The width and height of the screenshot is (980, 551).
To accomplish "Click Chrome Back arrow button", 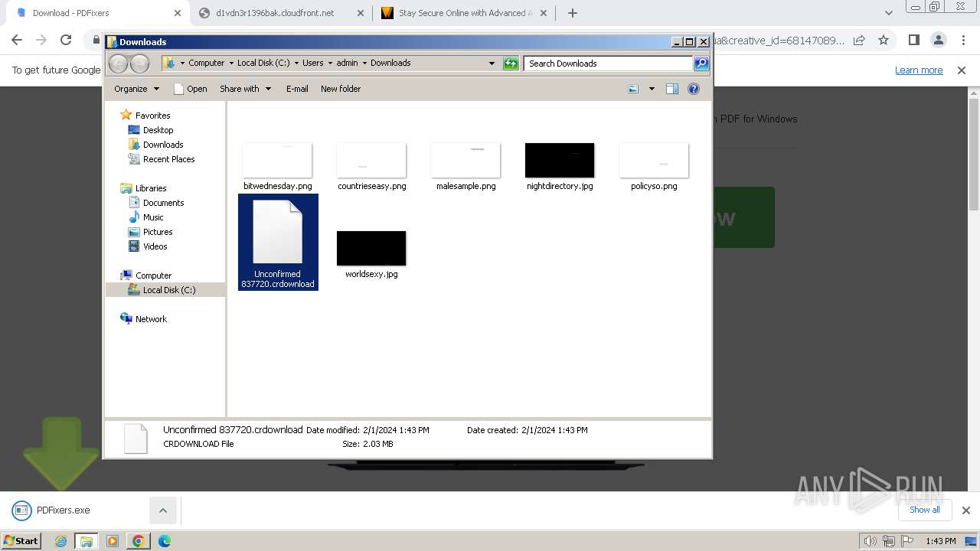I will (x=17, y=40).
